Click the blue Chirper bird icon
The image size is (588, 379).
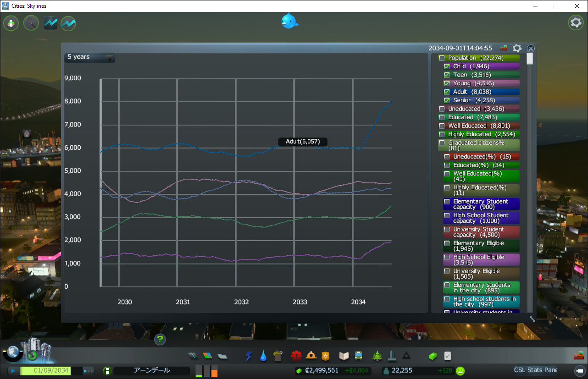(x=289, y=21)
